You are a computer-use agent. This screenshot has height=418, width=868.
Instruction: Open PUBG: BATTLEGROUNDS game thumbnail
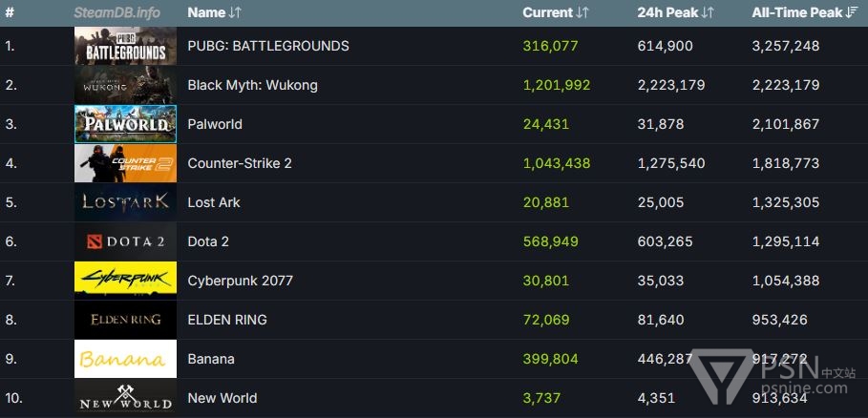[126, 46]
